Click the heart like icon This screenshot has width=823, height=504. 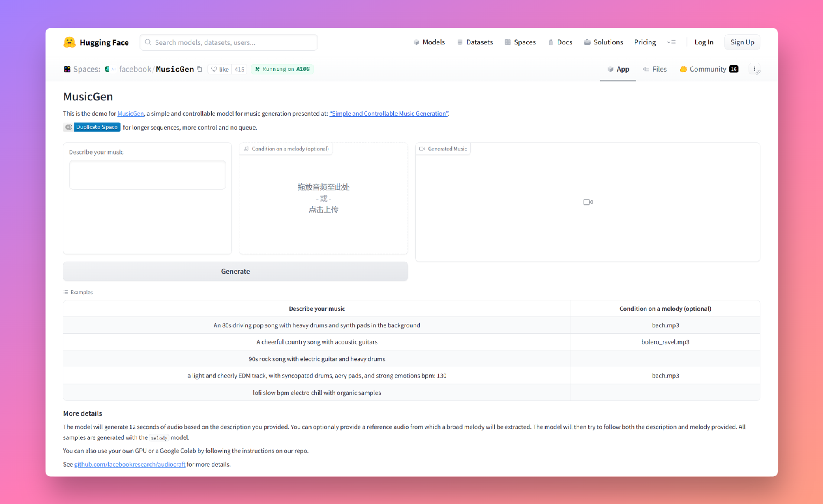(x=214, y=69)
